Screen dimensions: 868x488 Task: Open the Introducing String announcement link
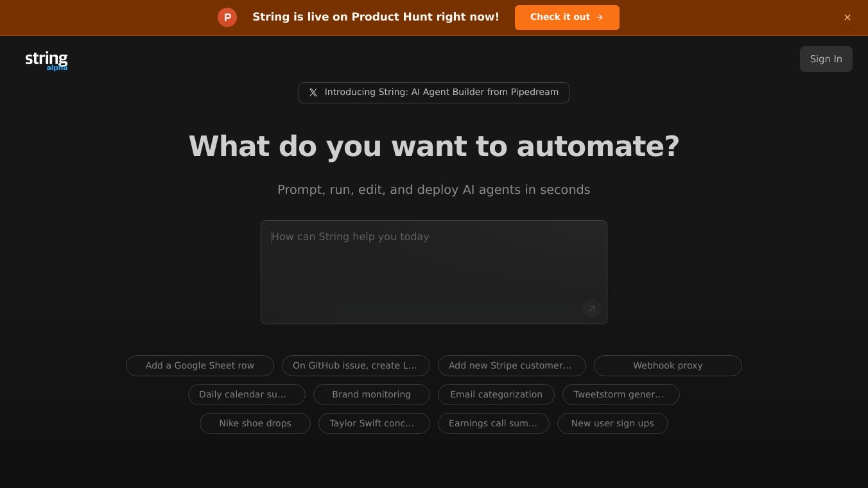[x=434, y=92]
